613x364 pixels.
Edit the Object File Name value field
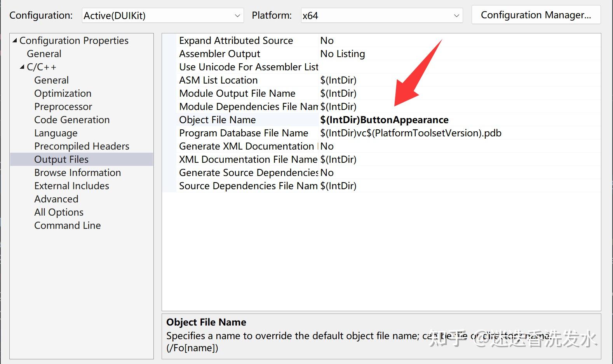[x=460, y=120]
